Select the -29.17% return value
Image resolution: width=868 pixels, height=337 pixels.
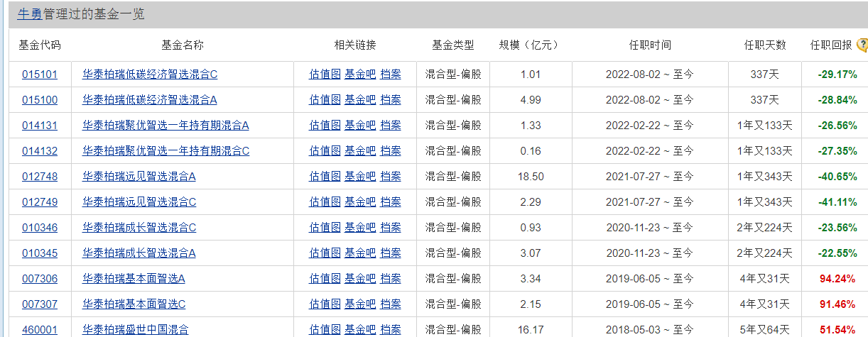pos(837,74)
